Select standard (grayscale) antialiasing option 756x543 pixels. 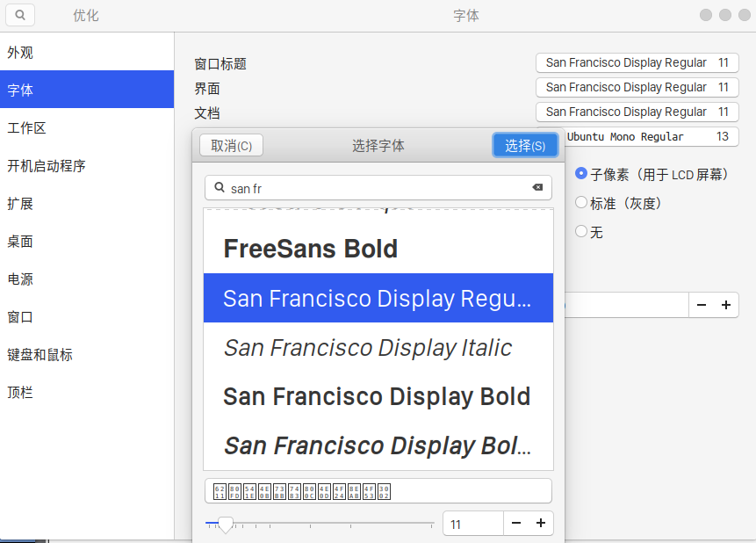[x=581, y=203]
